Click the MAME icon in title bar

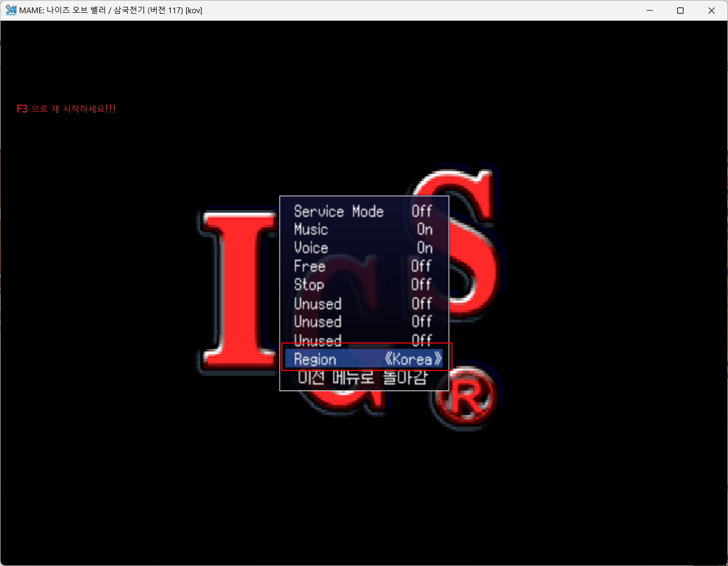11,10
